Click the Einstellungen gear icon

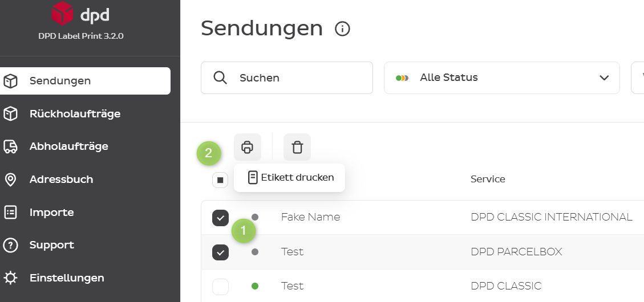[10, 278]
